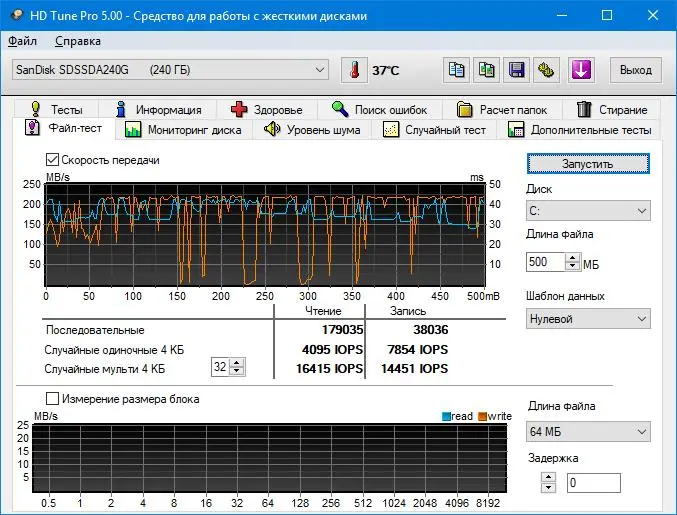Click the queue depth 32 field

point(220,367)
